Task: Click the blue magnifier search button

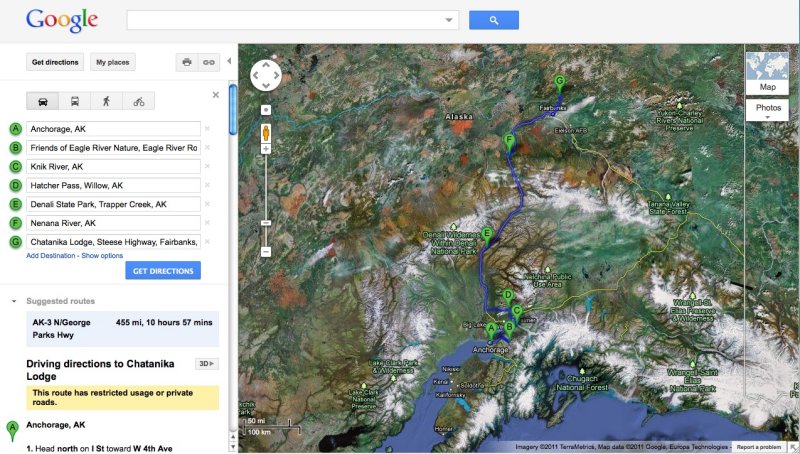Action: click(493, 20)
